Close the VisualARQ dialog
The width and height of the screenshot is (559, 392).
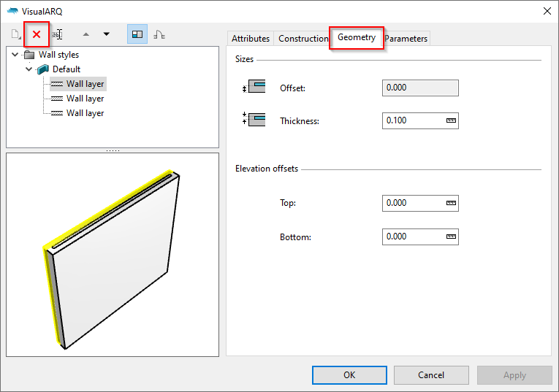click(547, 11)
